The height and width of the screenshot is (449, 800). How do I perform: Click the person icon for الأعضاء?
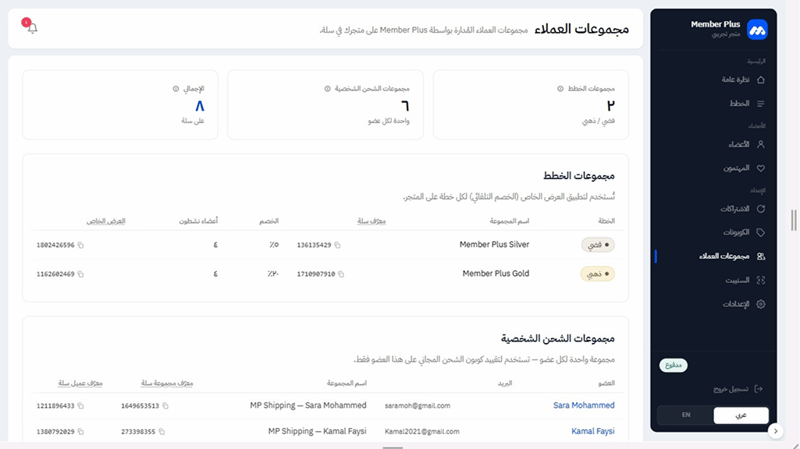point(761,144)
